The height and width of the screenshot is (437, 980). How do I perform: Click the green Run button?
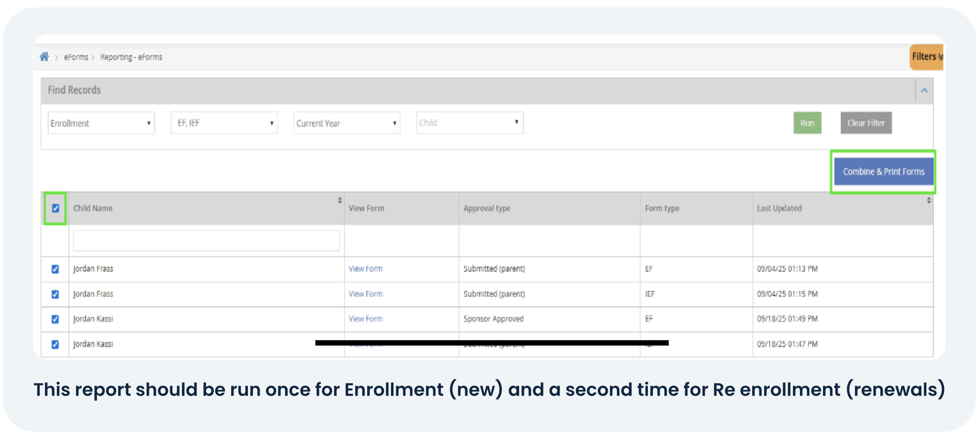pyautogui.click(x=807, y=123)
